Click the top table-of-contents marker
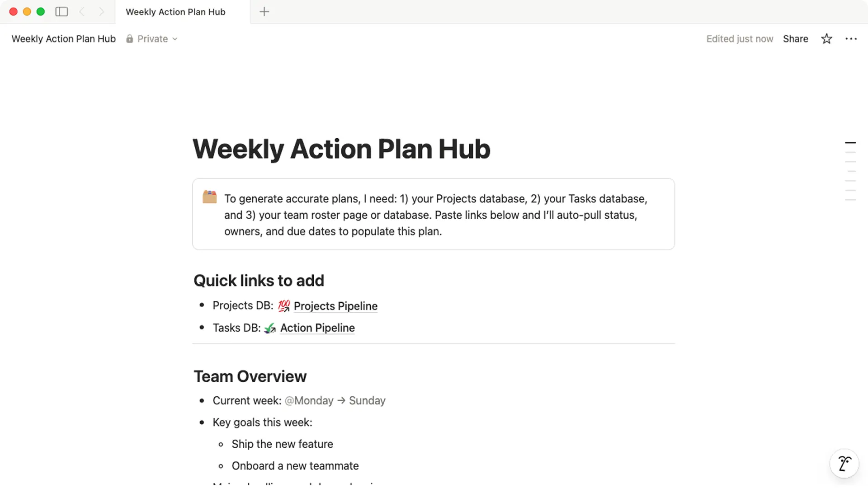The width and height of the screenshot is (868, 488). [x=850, y=143]
